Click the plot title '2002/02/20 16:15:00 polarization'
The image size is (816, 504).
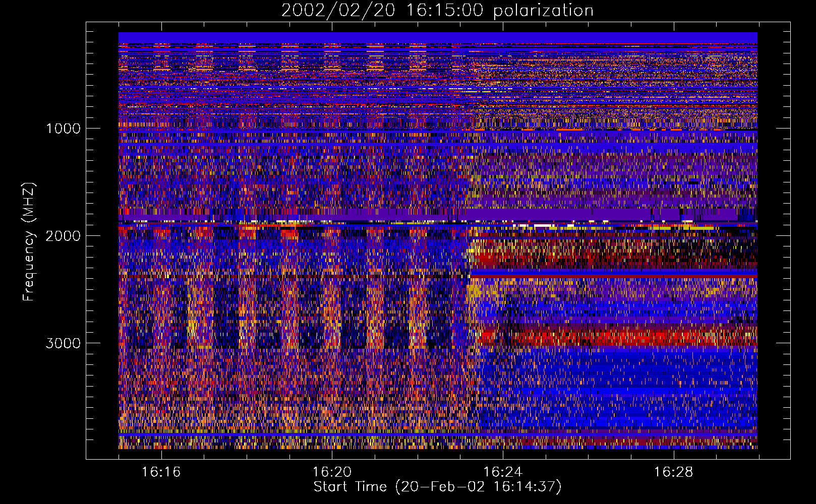click(437, 11)
